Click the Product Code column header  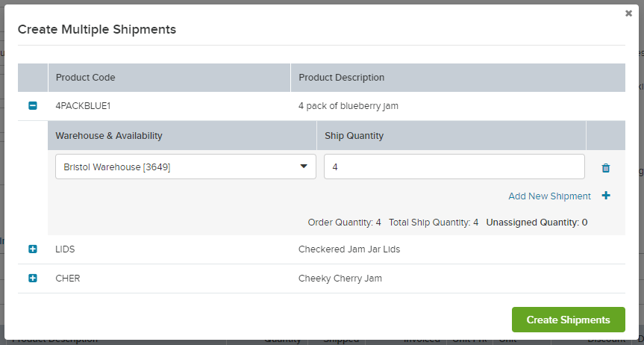[x=85, y=78]
